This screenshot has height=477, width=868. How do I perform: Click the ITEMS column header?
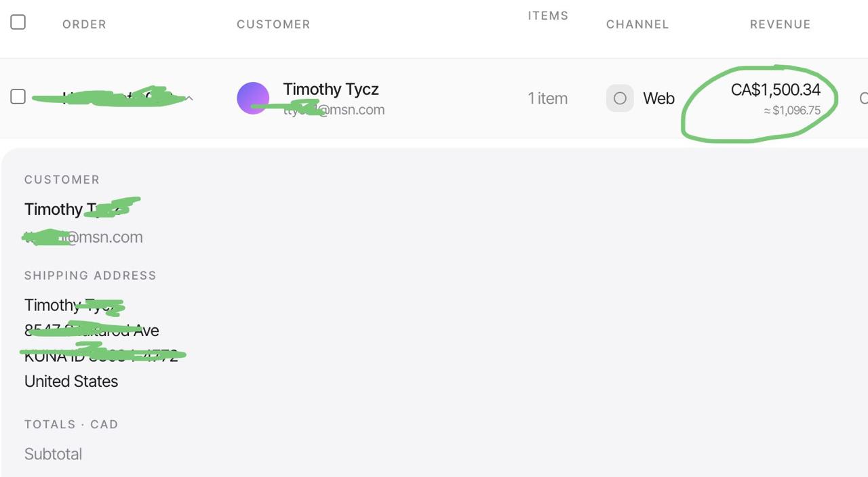[x=548, y=16]
